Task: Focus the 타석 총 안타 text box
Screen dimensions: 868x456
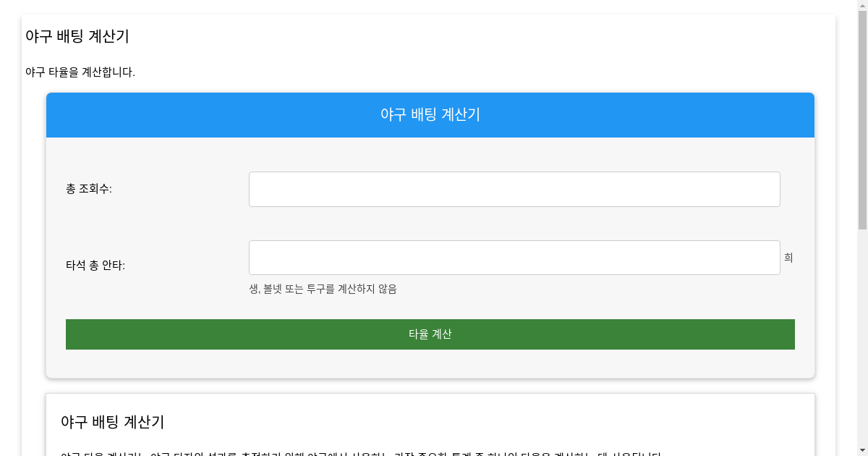Action: [514, 258]
